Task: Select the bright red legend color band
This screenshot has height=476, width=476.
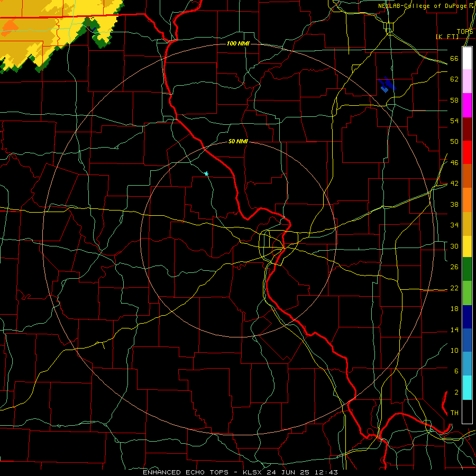Action: tap(467, 152)
